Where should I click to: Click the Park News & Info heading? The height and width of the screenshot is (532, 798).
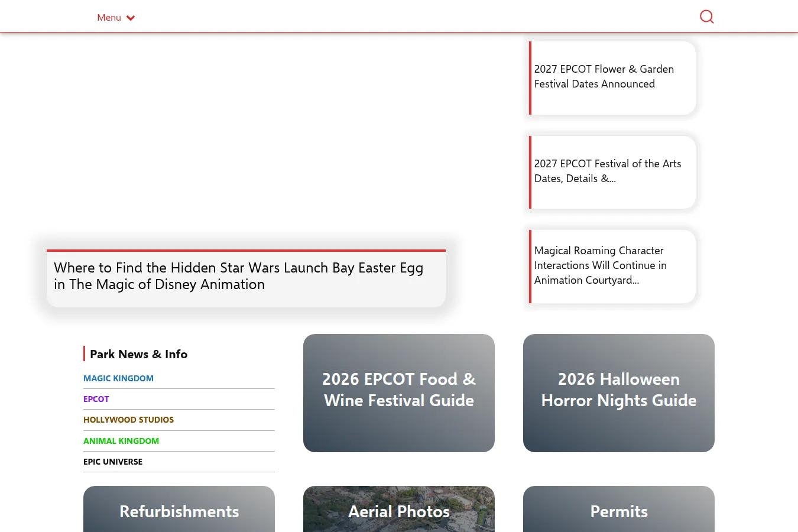(x=138, y=354)
